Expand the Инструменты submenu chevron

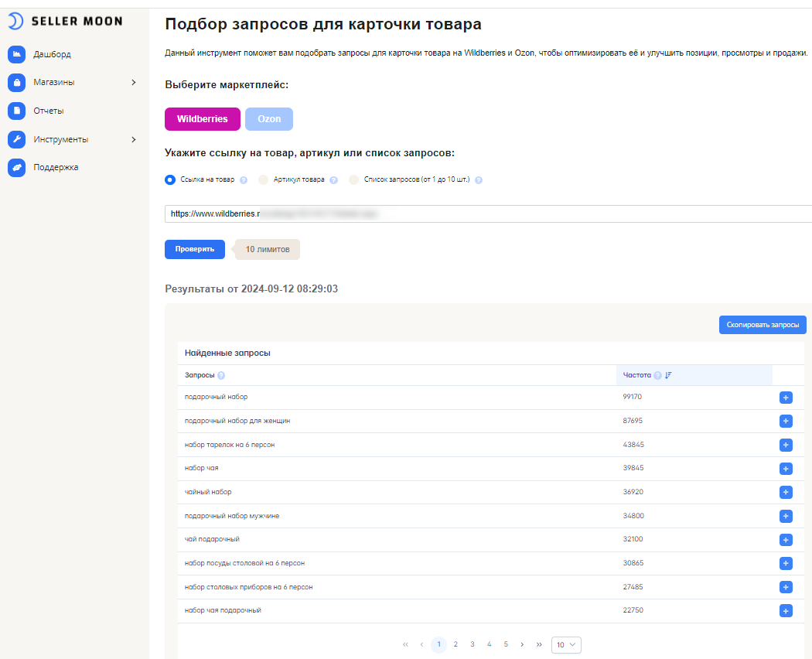(134, 139)
